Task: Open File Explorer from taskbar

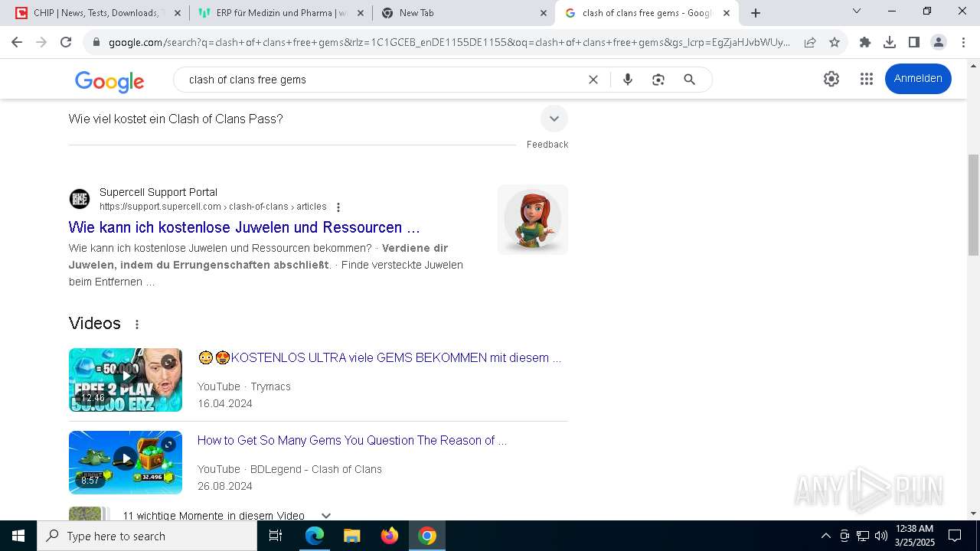Action: [x=351, y=536]
